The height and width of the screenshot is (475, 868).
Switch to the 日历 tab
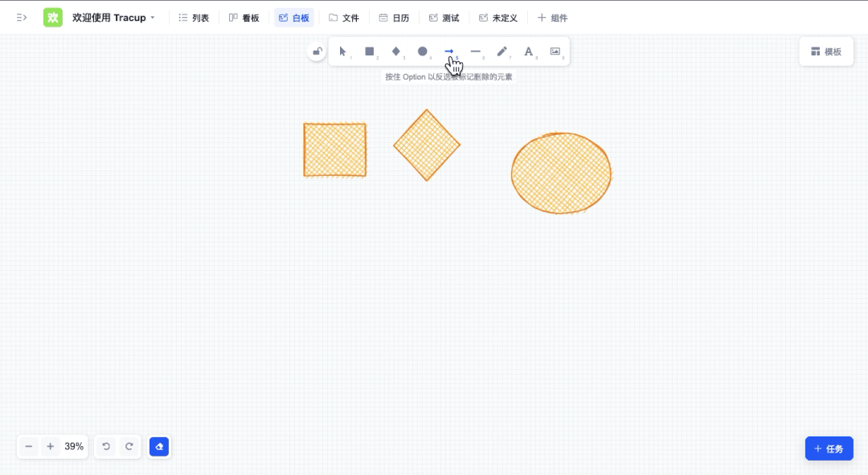coord(394,18)
